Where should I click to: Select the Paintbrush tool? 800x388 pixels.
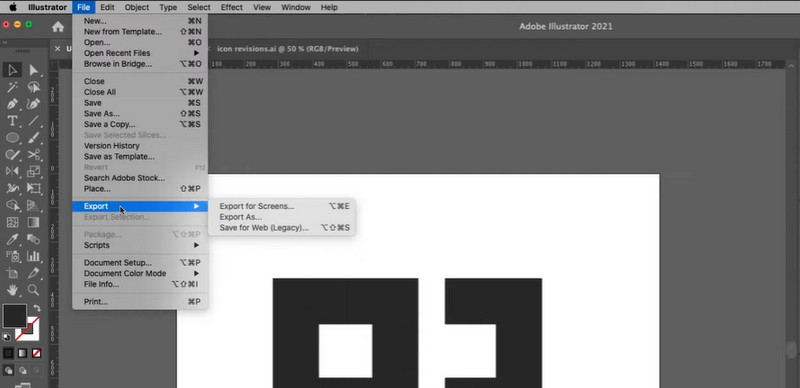click(34, 137)
